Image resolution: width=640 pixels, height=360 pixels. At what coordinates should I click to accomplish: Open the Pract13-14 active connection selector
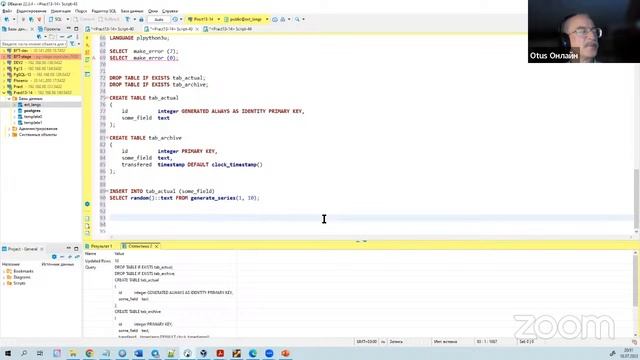click(x=203, y=19)
